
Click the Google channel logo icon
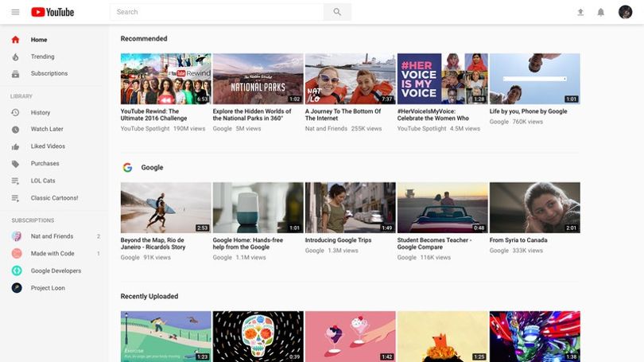click(x=127, y=167)
